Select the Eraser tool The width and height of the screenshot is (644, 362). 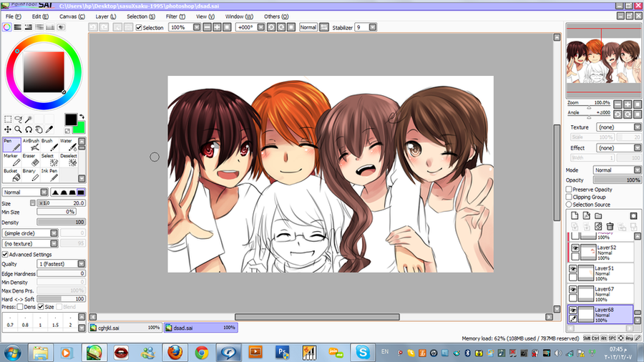tap(31, 160)
